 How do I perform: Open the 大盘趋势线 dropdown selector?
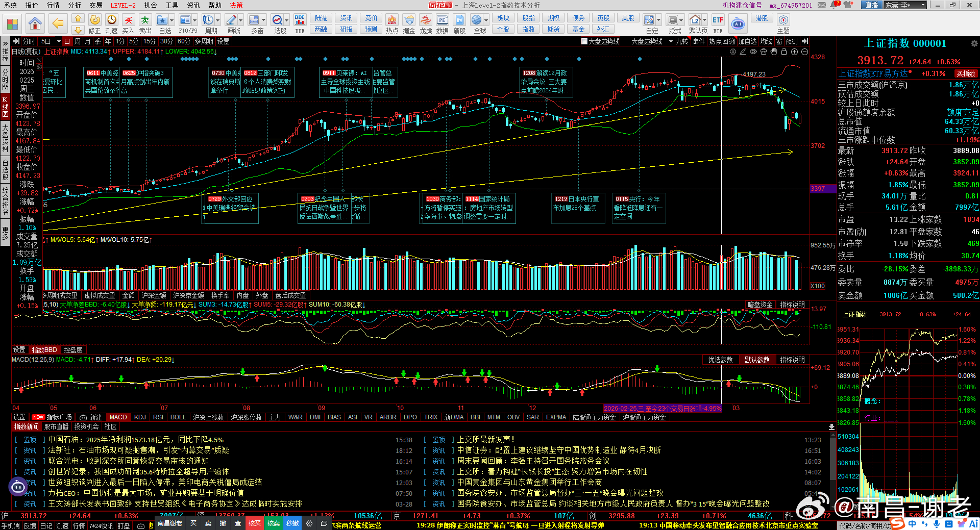pyautogui.click(x=652, y=41)
